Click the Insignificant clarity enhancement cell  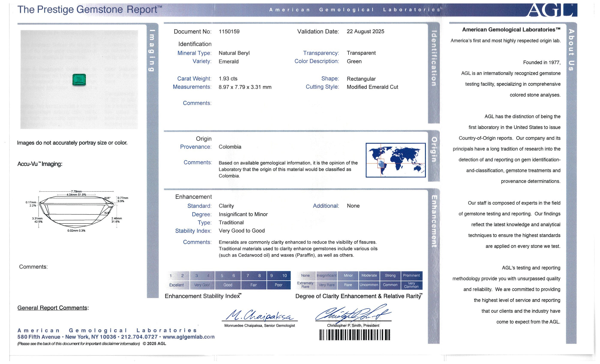click(327, 275)
